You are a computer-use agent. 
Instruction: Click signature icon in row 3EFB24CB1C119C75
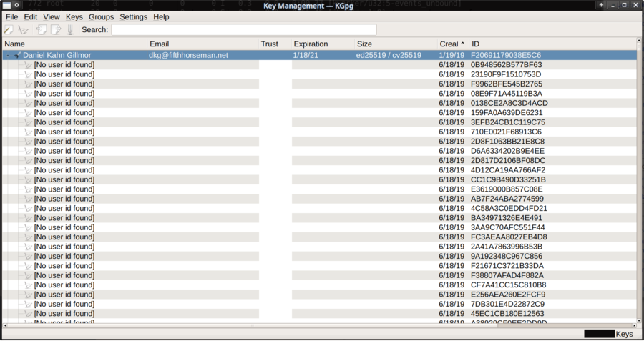(x=28, y=122)
